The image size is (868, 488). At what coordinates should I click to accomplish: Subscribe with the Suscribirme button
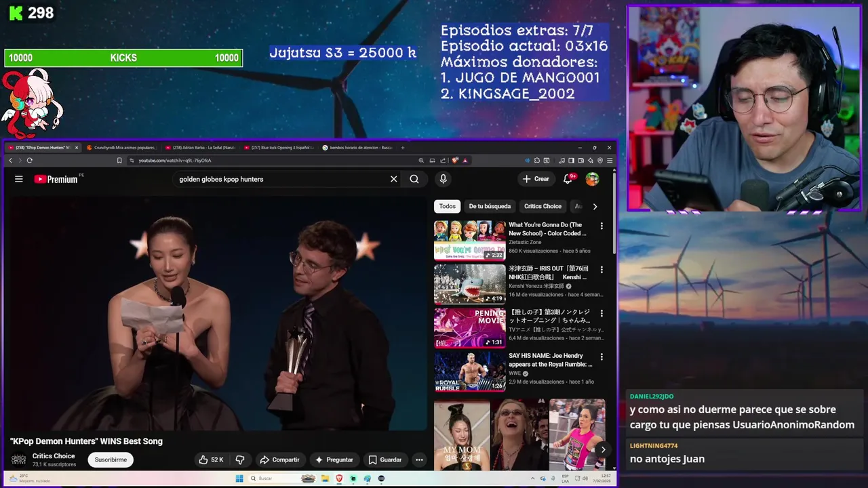111,460
